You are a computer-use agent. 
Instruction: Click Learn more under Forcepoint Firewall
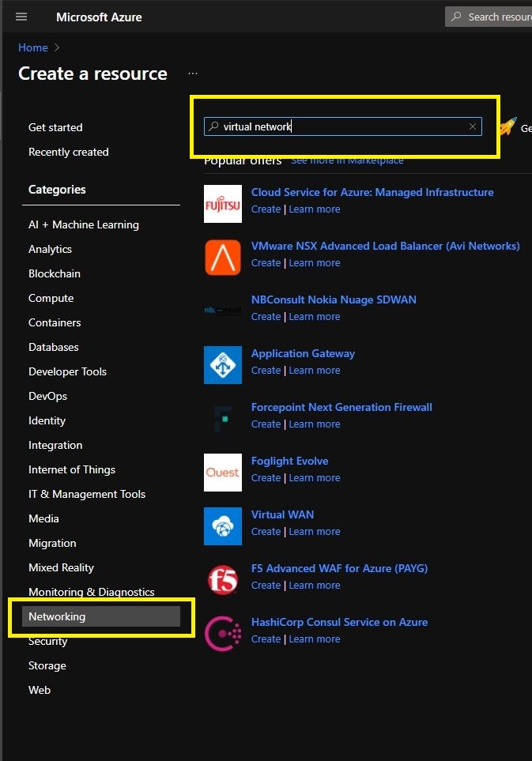coord(315,424)
